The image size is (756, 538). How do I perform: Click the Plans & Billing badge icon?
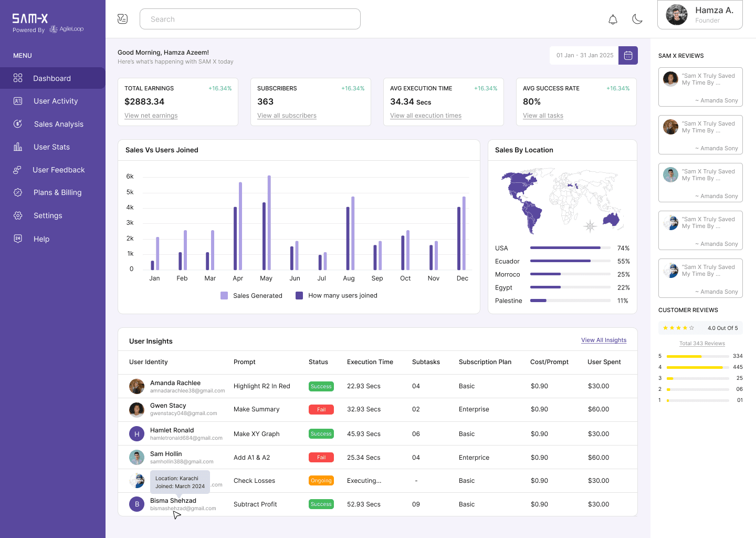click(x=18, y=192)
